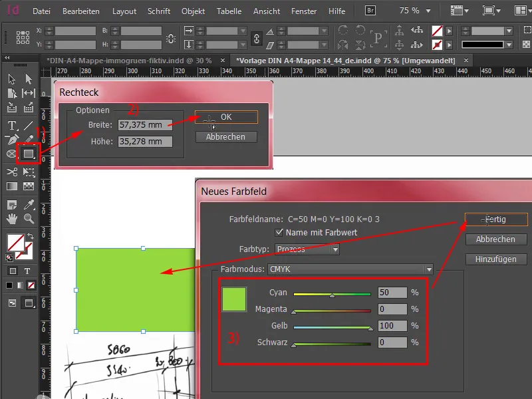Select the Zoom tool
The height and width of the screenshot is (399, 532).
[29, 217]
